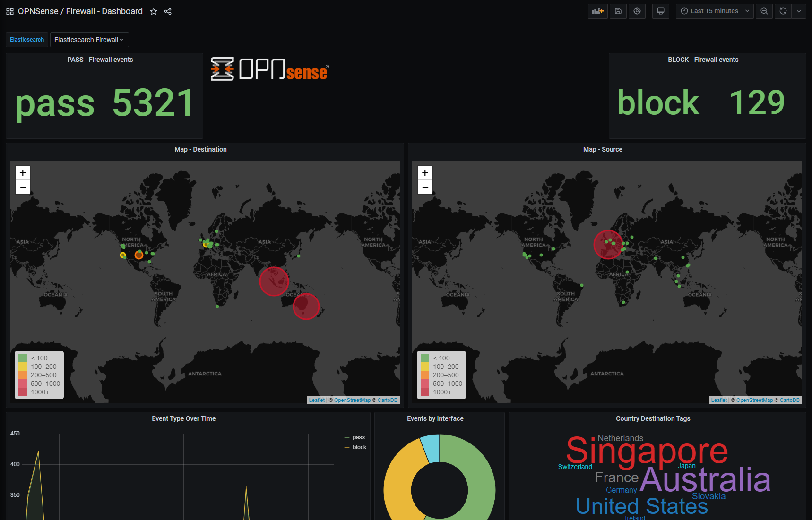The height and width of the screenshot is (520, 812).
Task: Open Leaflet link on Source map
Action: [719, 400]
